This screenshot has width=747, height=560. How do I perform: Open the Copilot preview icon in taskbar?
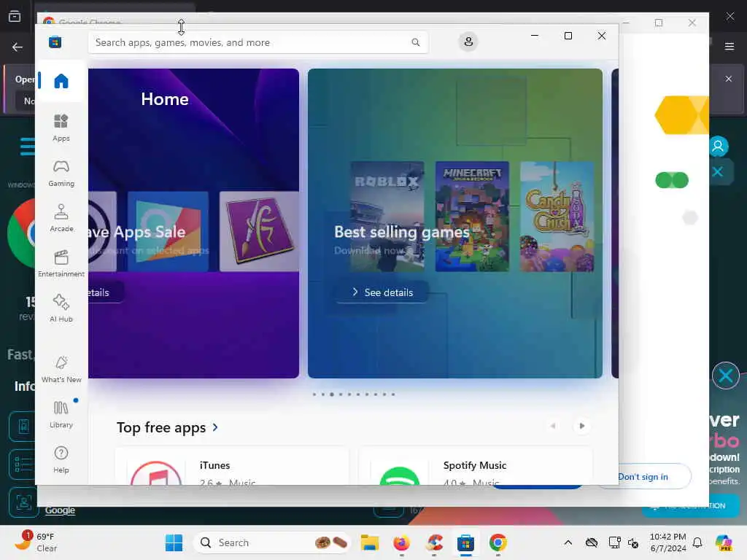click(724, 542)
